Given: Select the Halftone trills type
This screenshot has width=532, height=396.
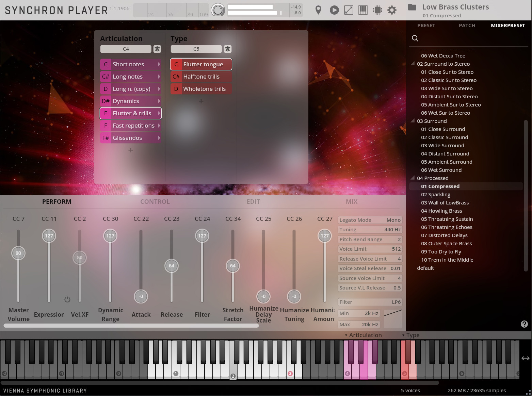Looking at the screenshot, I should [201, 77].
